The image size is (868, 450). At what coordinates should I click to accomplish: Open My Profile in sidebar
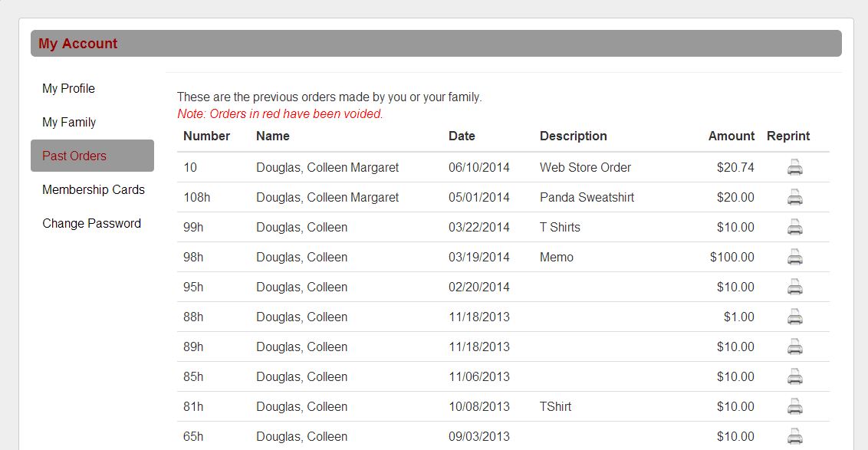[x=69, y=89]
